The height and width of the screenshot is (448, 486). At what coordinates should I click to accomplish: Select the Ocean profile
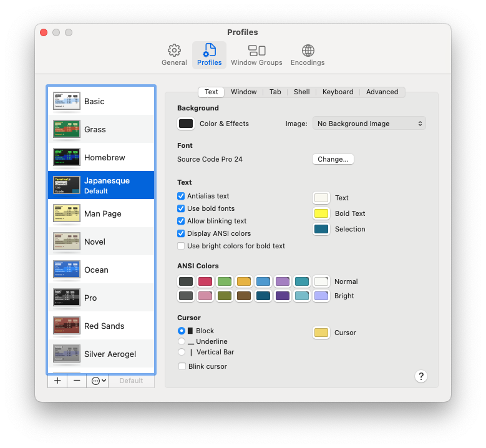[x=101, y=270]
